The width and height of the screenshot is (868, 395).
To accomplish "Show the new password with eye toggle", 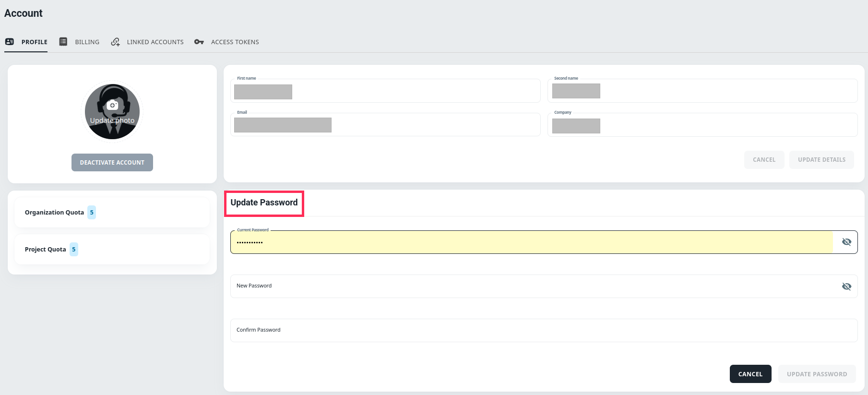I will tap(846, 286).
